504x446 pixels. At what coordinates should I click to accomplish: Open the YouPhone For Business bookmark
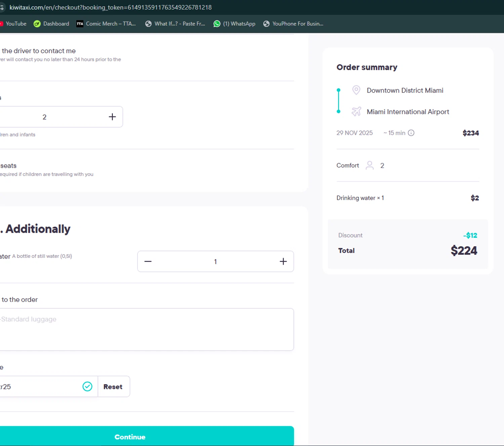click(x=293, y=24)
